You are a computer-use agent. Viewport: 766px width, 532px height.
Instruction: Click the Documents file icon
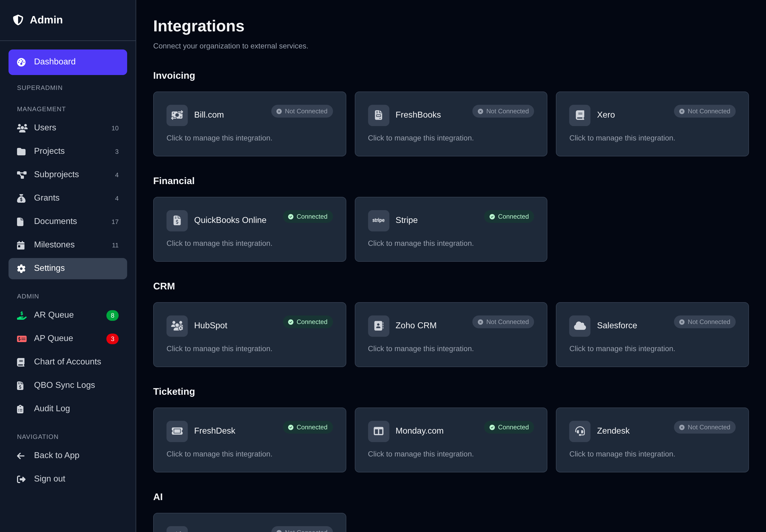tap(20, 222)
